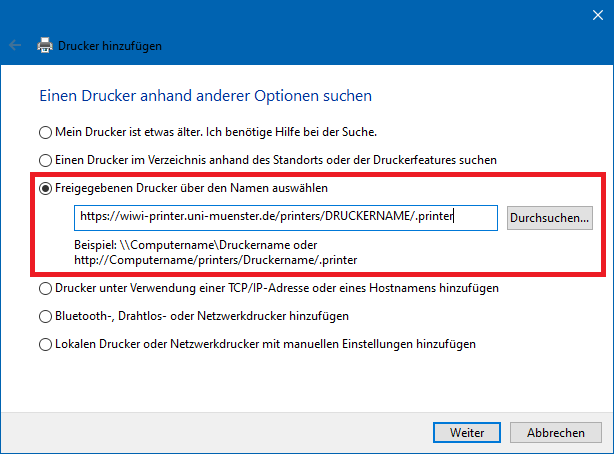Open the Durchsuchen... browse button

[x=549, y=218]
